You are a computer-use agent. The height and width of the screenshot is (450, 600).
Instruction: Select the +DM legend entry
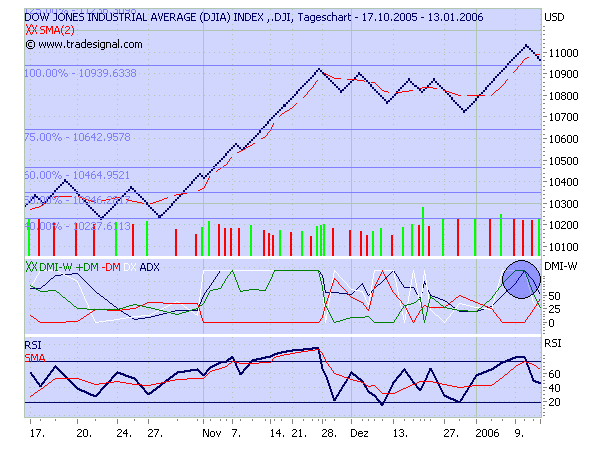coord(87,267)
